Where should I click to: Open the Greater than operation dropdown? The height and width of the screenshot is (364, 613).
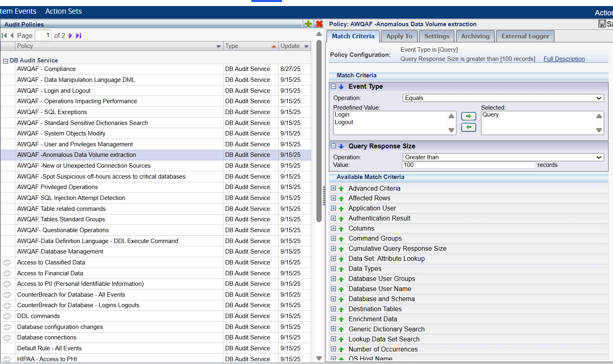click(x=503, y=157)
